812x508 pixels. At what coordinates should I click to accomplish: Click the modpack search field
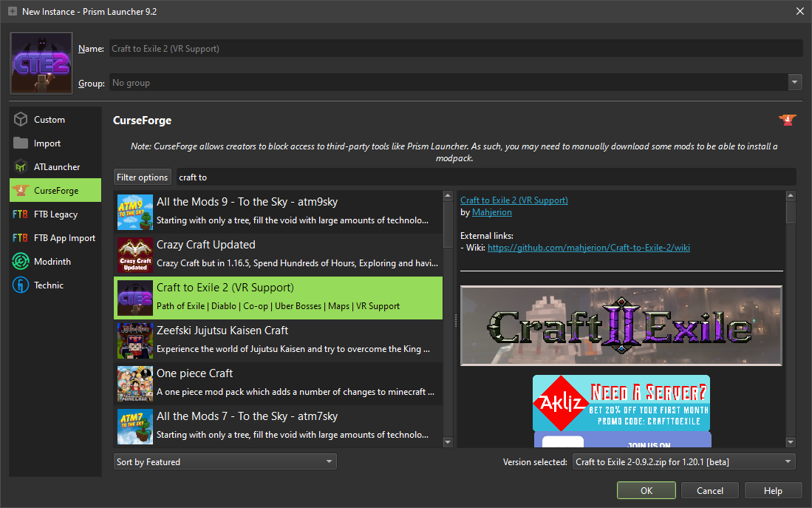[486, 177]
